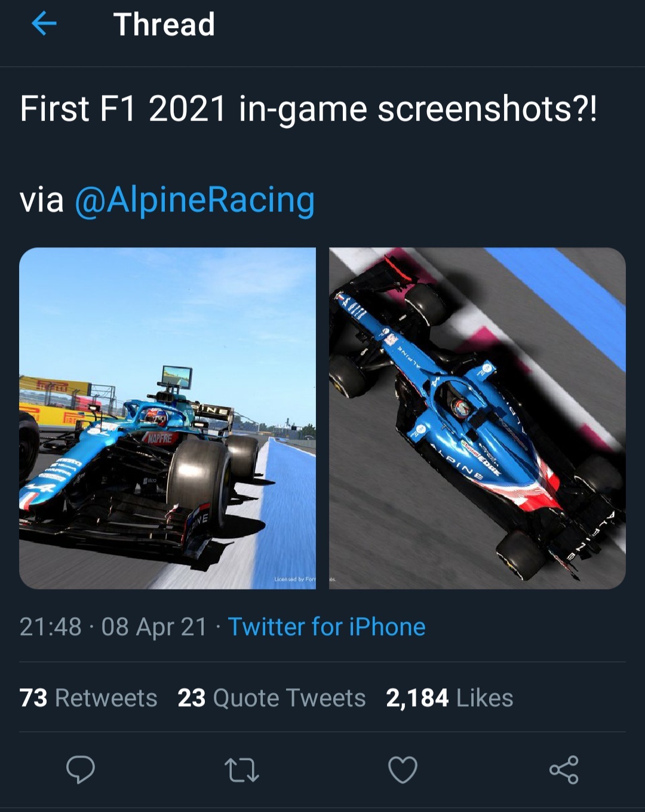Open the @AlpineRacing profile mention
The image size is (645, 812).
tap(195, 200)
